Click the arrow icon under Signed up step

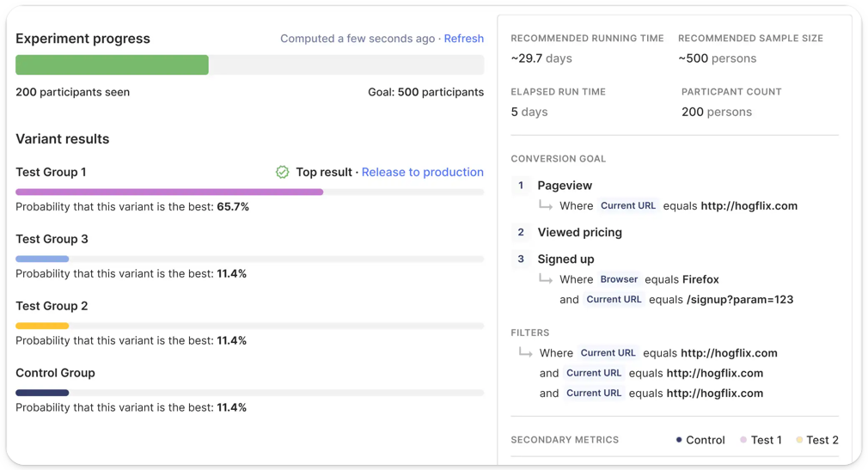point(545,279)
